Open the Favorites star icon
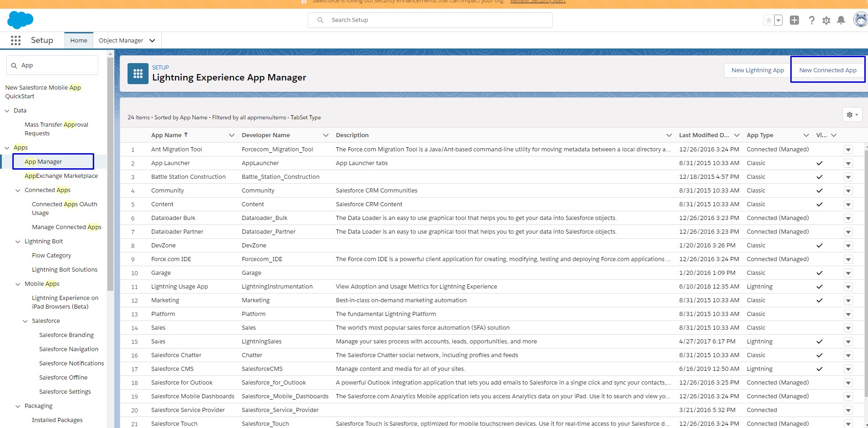The image size is (868, 428). (769, 20)
